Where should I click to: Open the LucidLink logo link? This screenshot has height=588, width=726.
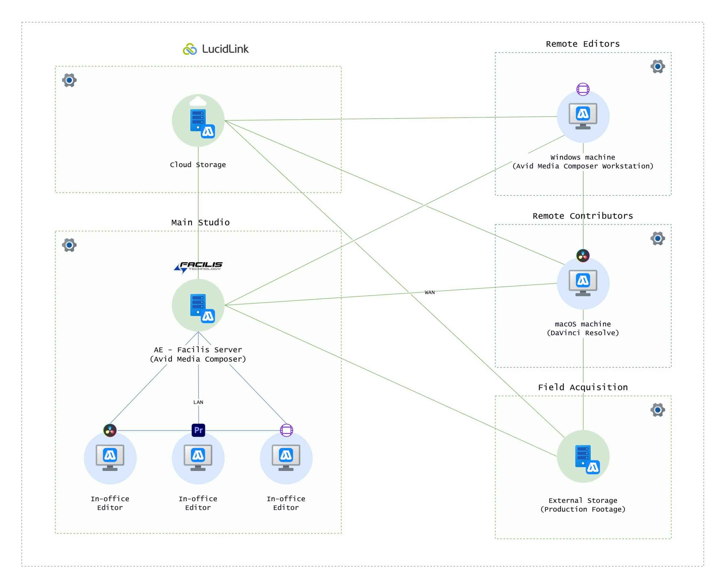pyautogui.click(x=217, y=48)
